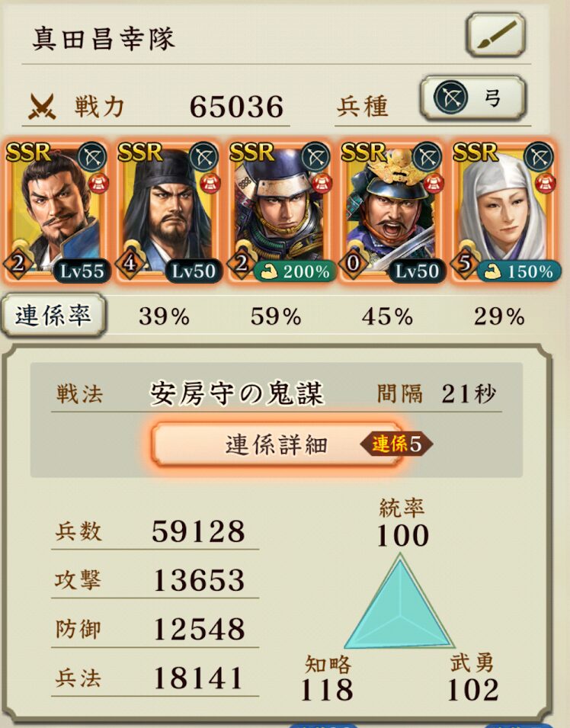
Task: Tap the brush edit icon for squad name
Action: point(496,34)
